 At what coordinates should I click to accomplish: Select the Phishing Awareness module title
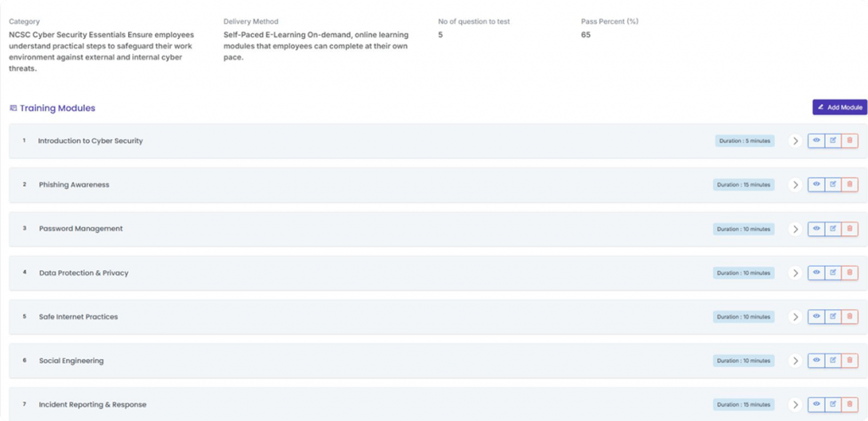click(x=74, y=185)
